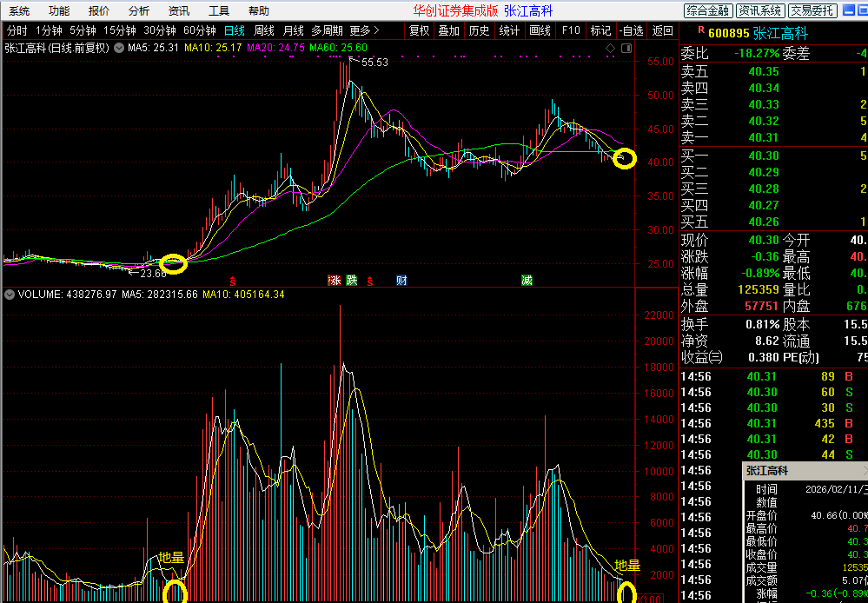This screenshot has width=868, height=603.
Task: Click the tick row with volume 89
Action: [773, 376]
